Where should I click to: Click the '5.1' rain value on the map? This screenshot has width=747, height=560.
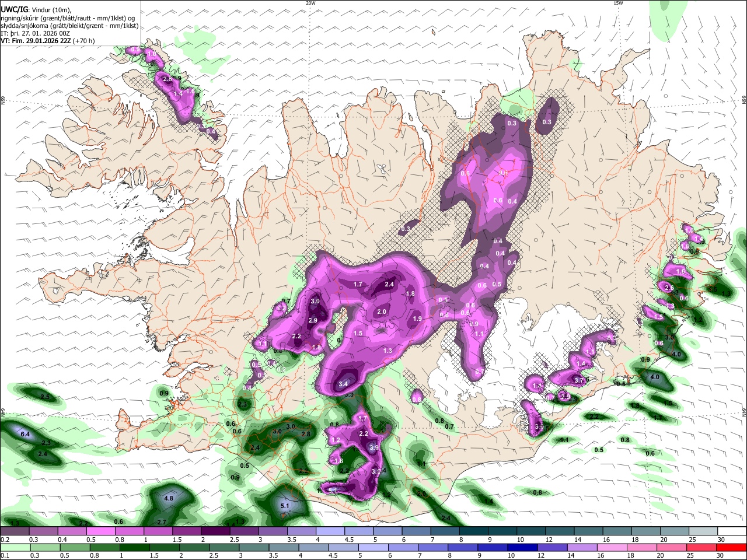coord(285,506)
